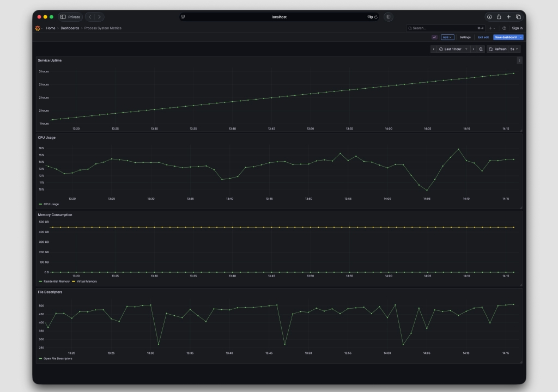Click the plus icon in the top bar
Viewport: 558px width, 392px height.
[490, 28]
